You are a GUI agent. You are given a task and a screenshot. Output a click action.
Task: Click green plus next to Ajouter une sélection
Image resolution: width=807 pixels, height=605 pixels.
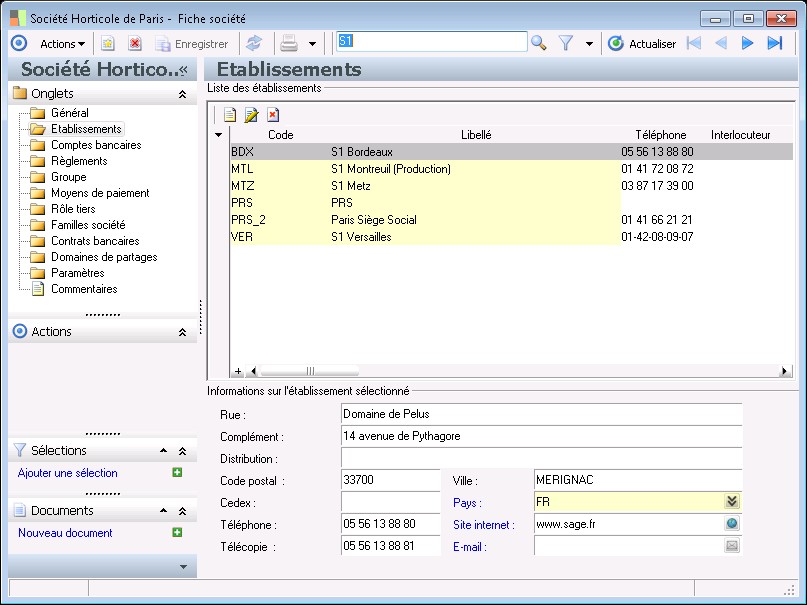[177, 473]
